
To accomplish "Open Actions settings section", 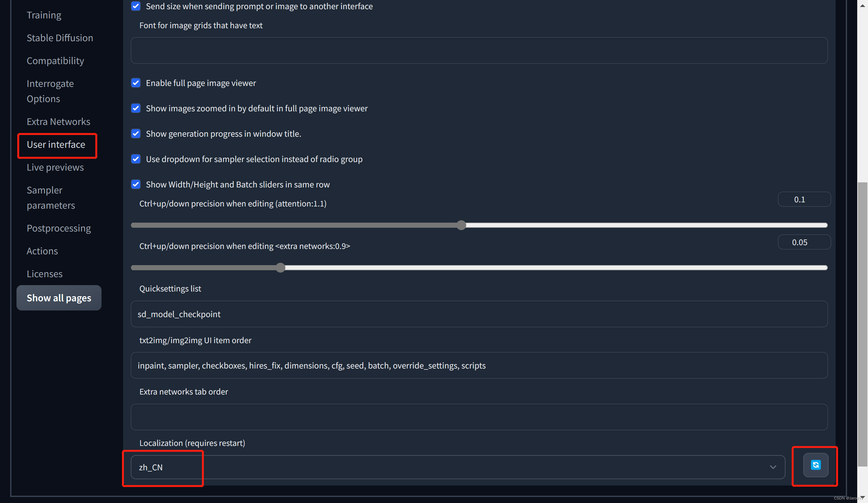I will pos(43,250).
